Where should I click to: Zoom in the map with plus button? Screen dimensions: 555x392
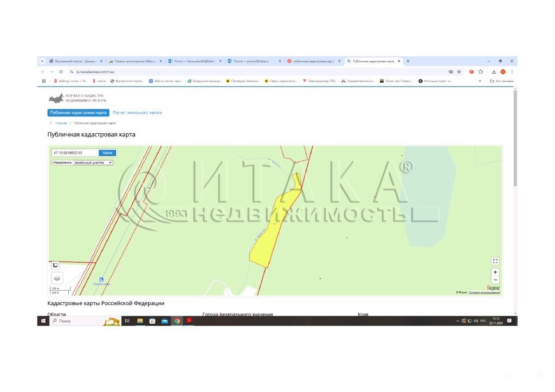(495, 272)
